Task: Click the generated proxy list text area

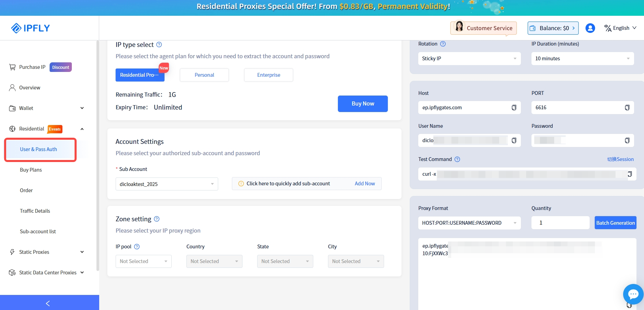Action: [x=527, y=274]
